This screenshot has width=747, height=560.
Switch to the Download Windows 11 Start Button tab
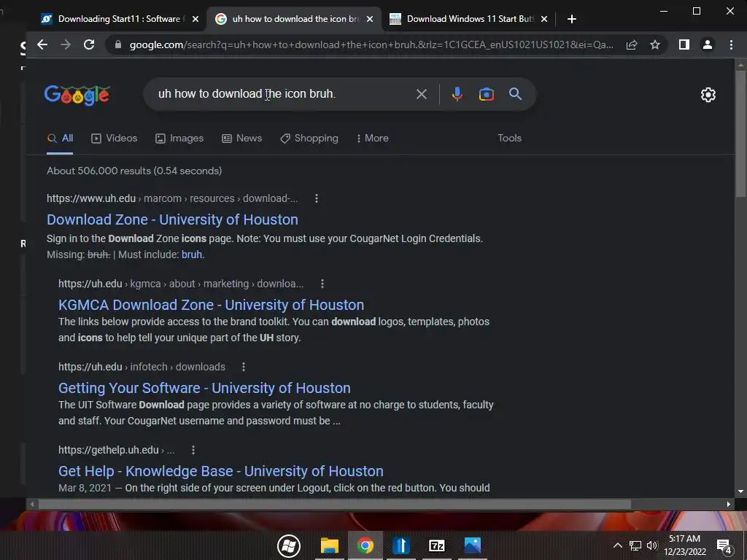tap(469, 19)
